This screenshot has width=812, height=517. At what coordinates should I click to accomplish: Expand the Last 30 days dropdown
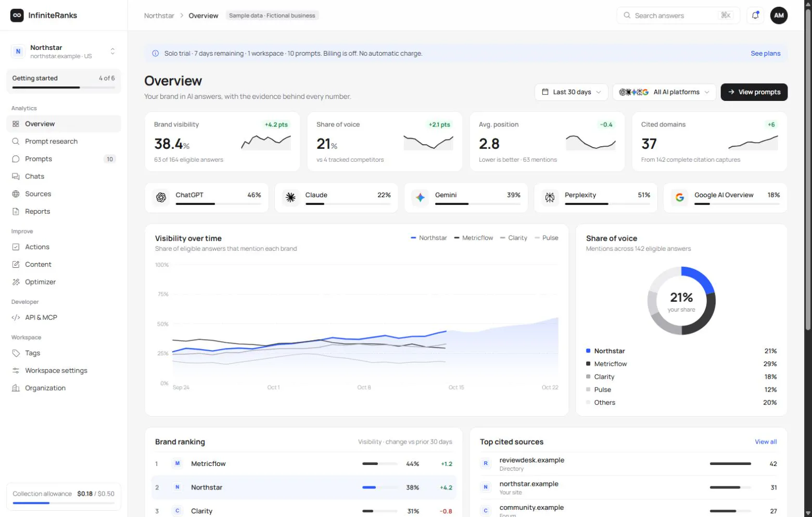572,92
